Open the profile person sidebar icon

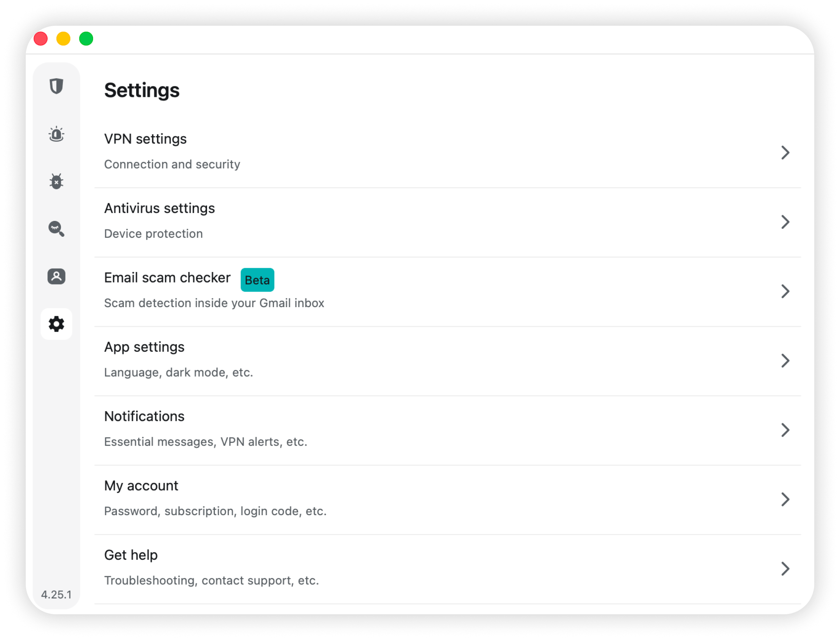(x=56, y=276)
